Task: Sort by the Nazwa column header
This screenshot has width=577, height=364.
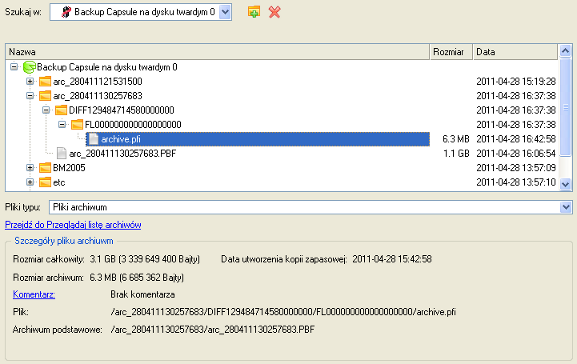Action: 218,52
